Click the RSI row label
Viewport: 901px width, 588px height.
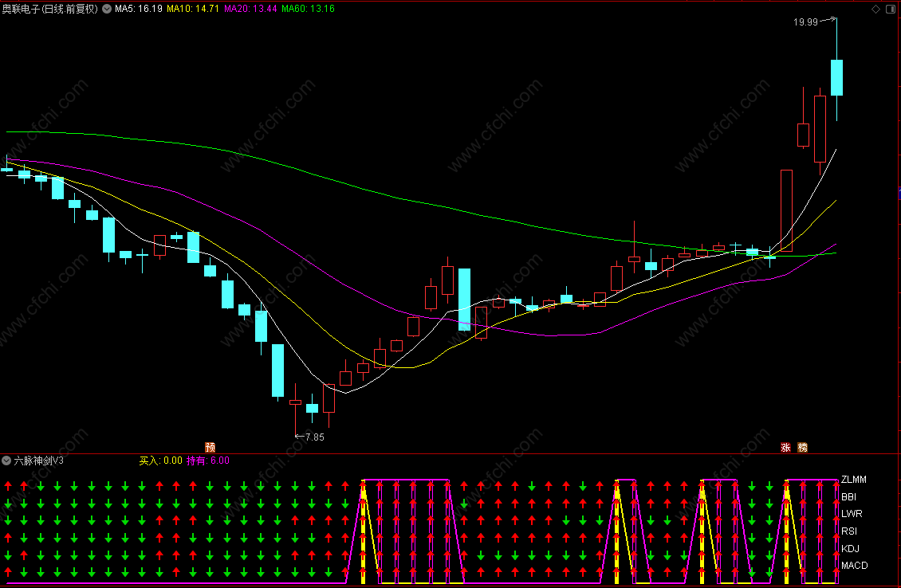point(849,531)
